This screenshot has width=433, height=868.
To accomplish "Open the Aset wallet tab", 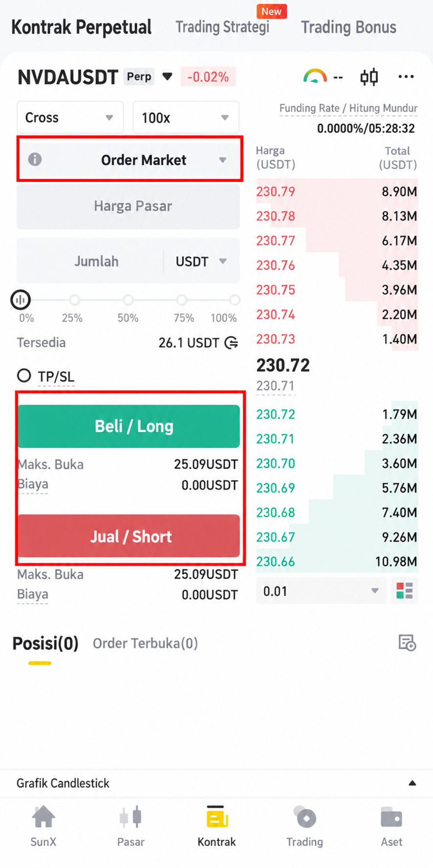I will tap(391, 826).
